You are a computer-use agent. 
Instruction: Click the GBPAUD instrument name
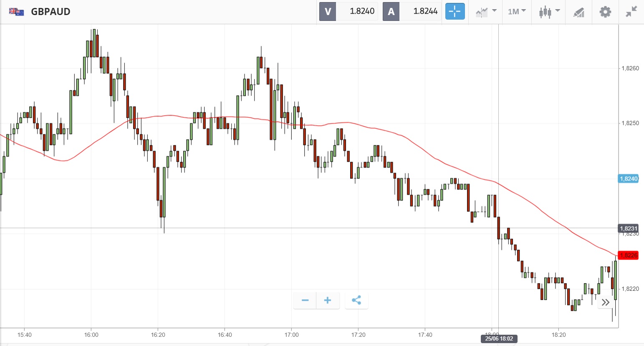[51, 12]
